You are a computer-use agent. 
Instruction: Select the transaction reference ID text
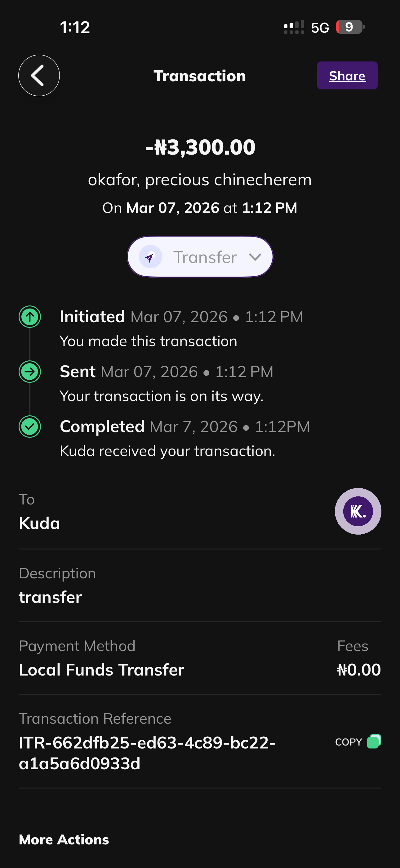pos(147,753)
